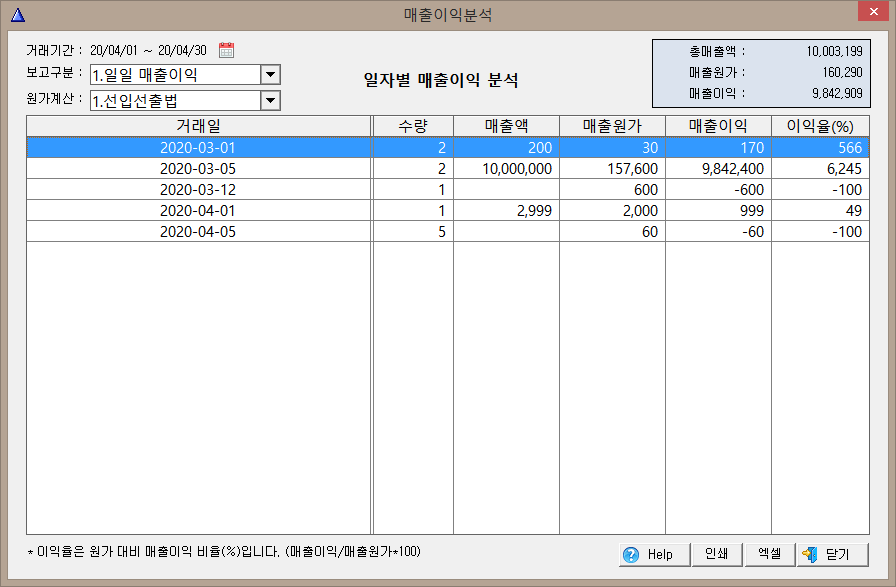Click the 수량 column header
The image size is (896, 587).
tap(413, 126)
